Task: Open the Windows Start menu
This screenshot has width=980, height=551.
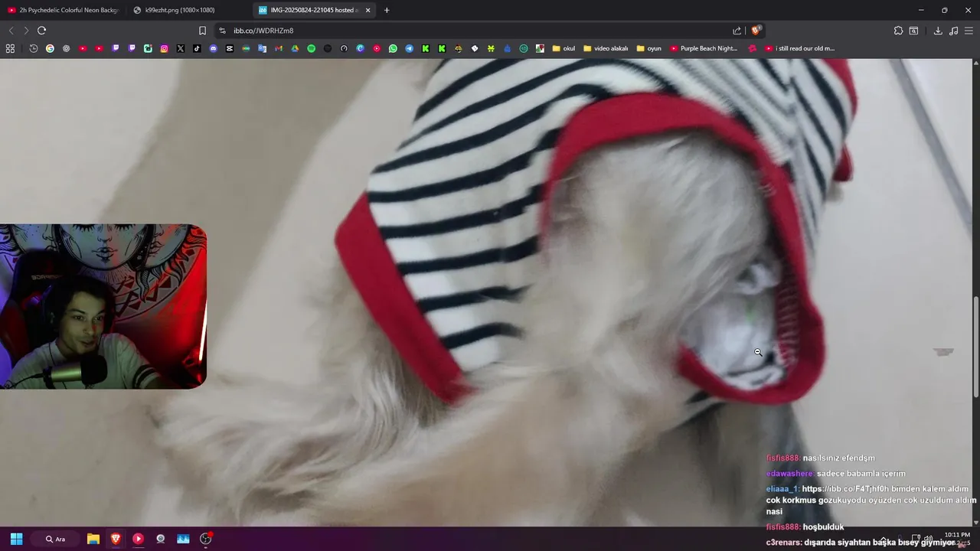Action: pos(16,539)
